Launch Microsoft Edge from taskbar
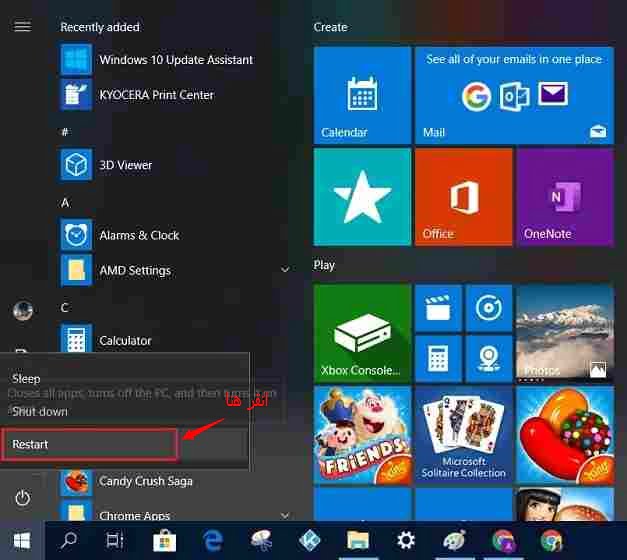Image resolution: width=627 pixels, height=560 pixels. [213, 541]
